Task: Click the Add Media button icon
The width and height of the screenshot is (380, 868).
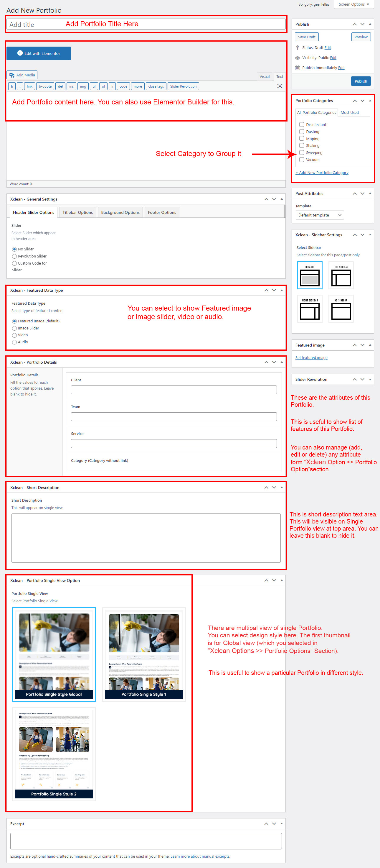Action: (x=12, y=75)
